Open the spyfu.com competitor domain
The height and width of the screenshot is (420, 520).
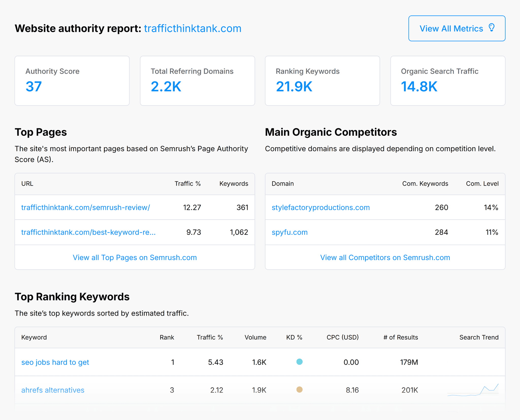click(289, 232)
